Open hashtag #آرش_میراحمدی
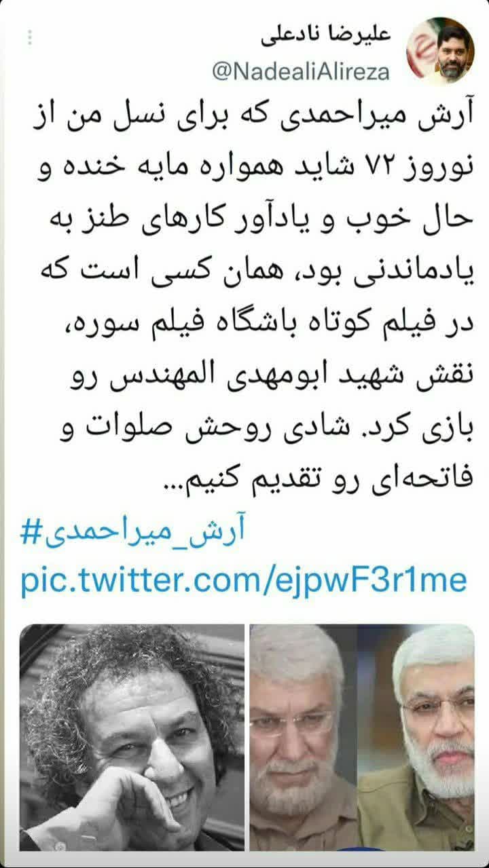The image size is (489, 868). click(133, 532)
